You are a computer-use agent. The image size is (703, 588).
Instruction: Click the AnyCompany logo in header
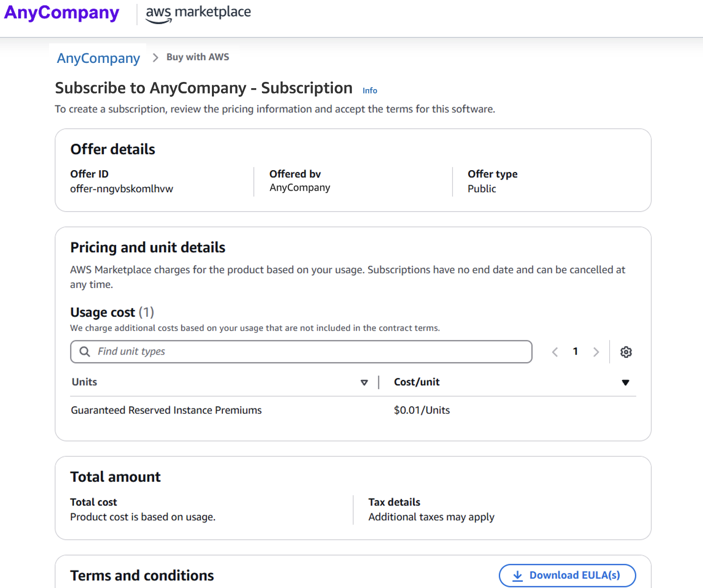[x=61, y=13]
